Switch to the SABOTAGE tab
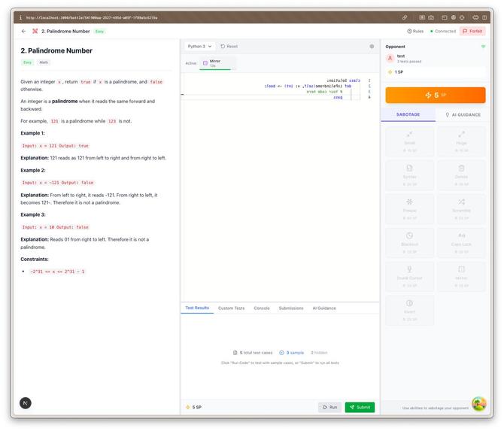Image resolution: width=504 pixels, height=431 pixels. tap(408, 115)
